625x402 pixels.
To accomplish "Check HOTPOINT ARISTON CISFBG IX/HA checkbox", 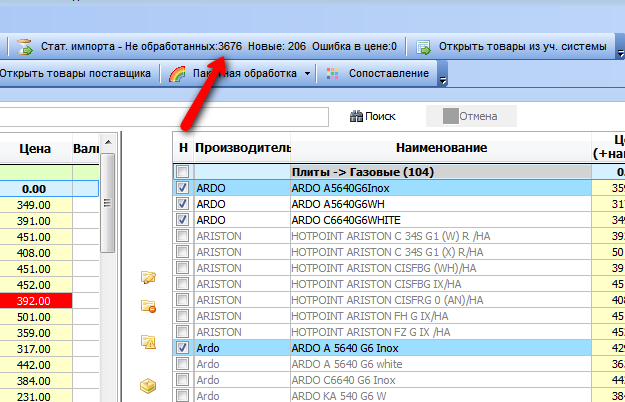I will click(x=183, y=284).
